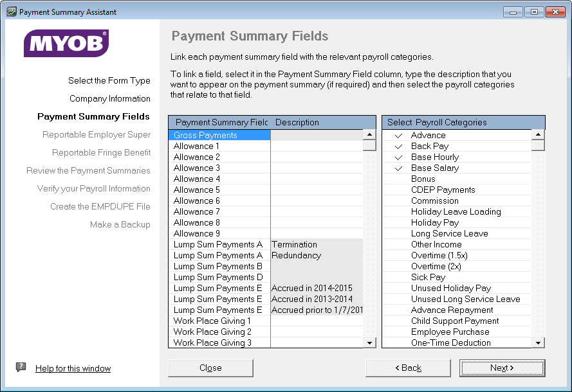This screenshot has width=572, height=392.
Task: Click the Back button
Action: [408, 368]
